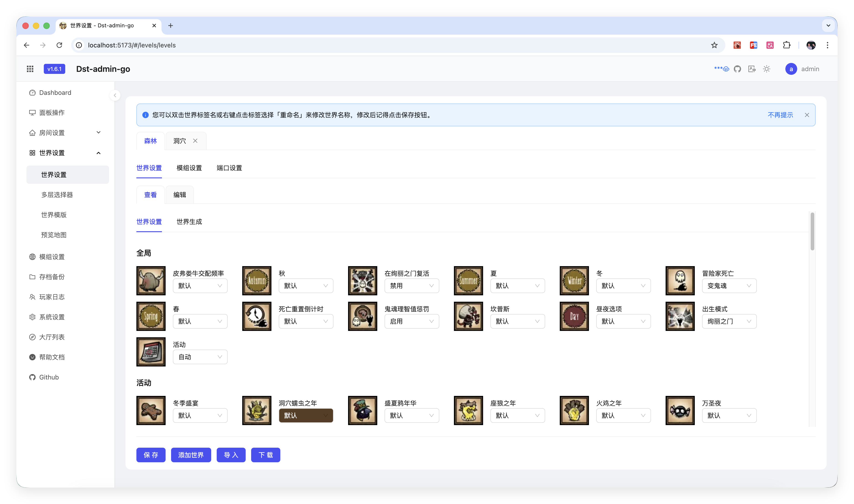Open the admin user menu
Image resolution: width=854 pixels, height=504 pixels.
(802, 69)
